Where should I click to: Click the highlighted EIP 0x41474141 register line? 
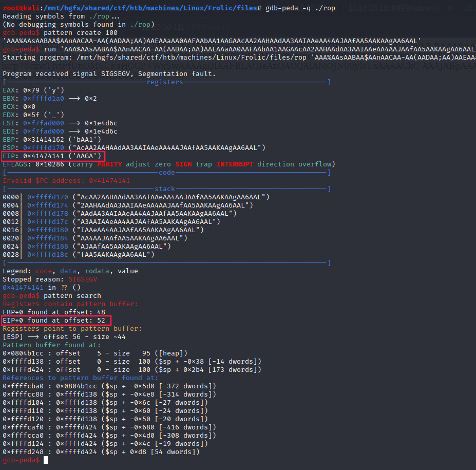(x=53, y=156)
